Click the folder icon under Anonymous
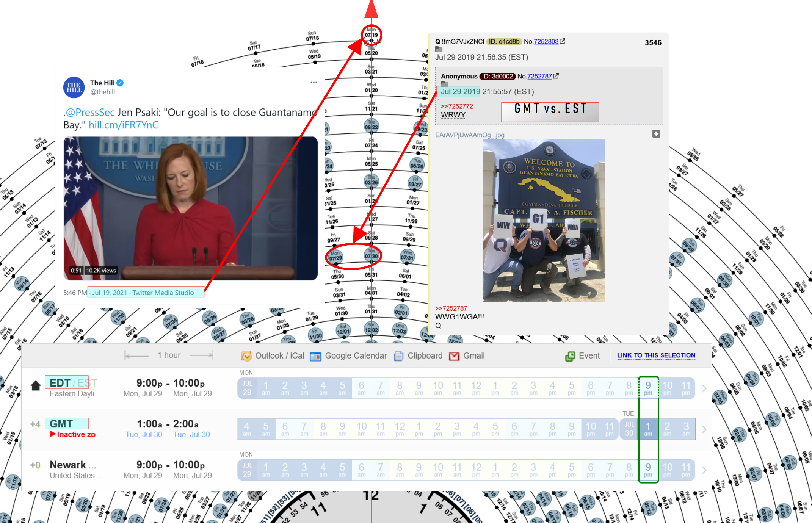812x523 pixels. 445,84
